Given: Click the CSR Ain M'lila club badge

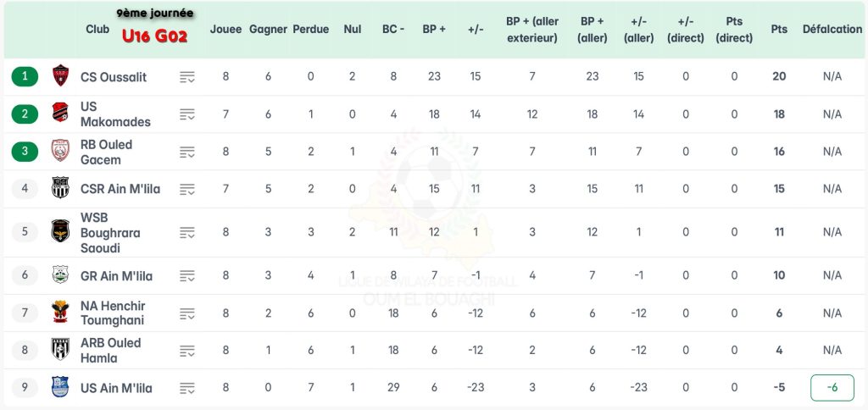Looking at the screenshot, I should pos(60,188).
